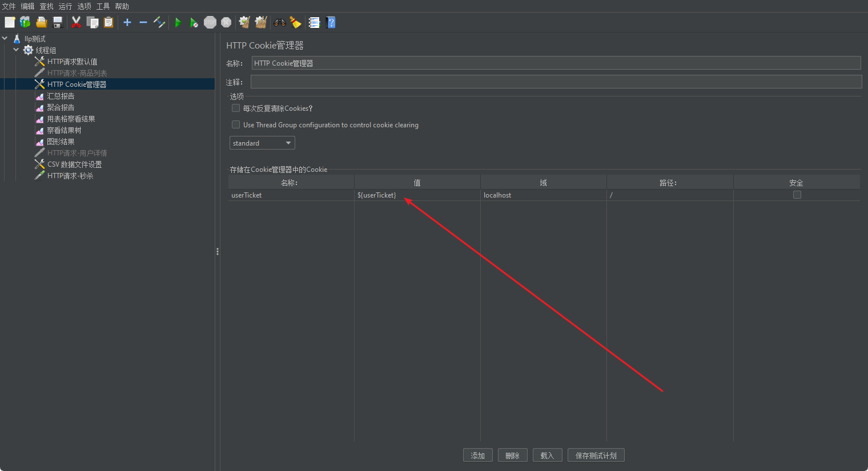Screen dimensions: 868x471
Task: Toggle 每次反复清除Cookies checkbox
Action: point(236,108)
